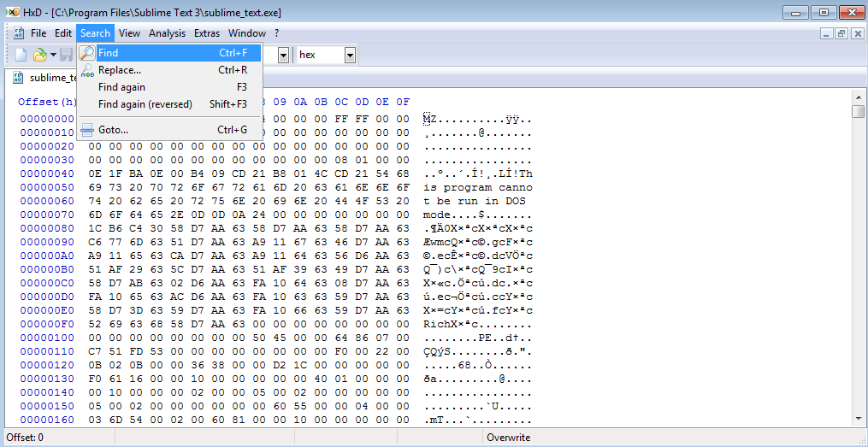Open the Analysis menu
This screenshot has height=447, width=868.
pyautogui.click(x=167, y=33)
